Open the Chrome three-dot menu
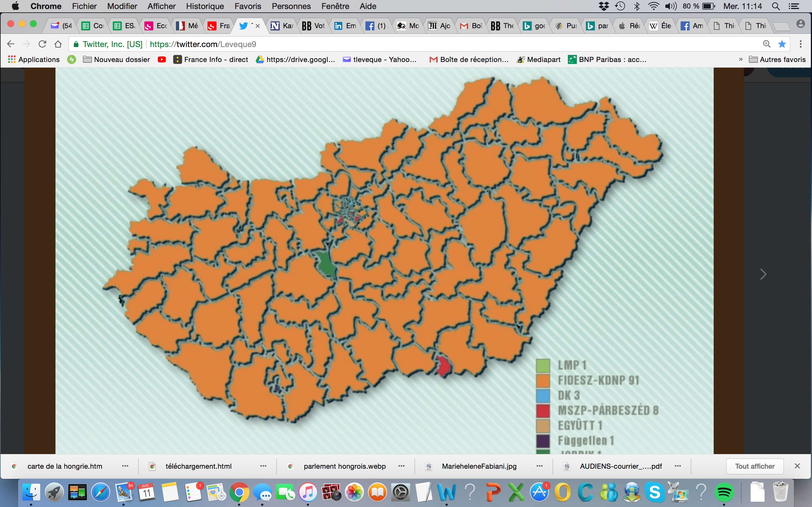The image size is (812, 507). (x=801, y=44)
